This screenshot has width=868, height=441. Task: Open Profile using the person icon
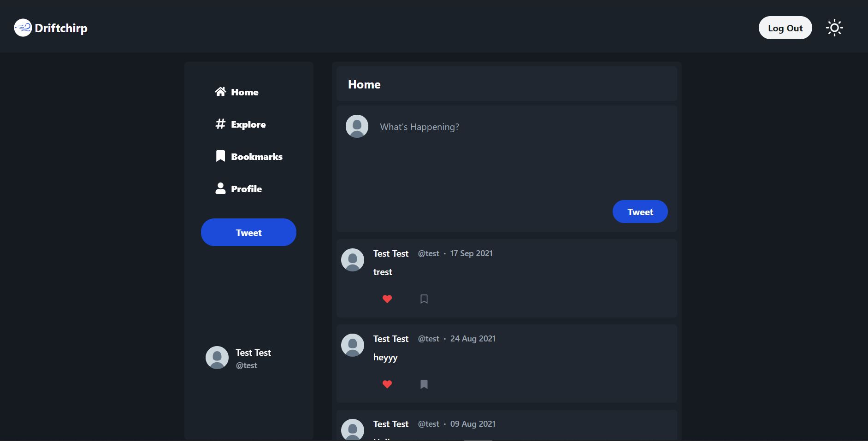pos(220,188)
